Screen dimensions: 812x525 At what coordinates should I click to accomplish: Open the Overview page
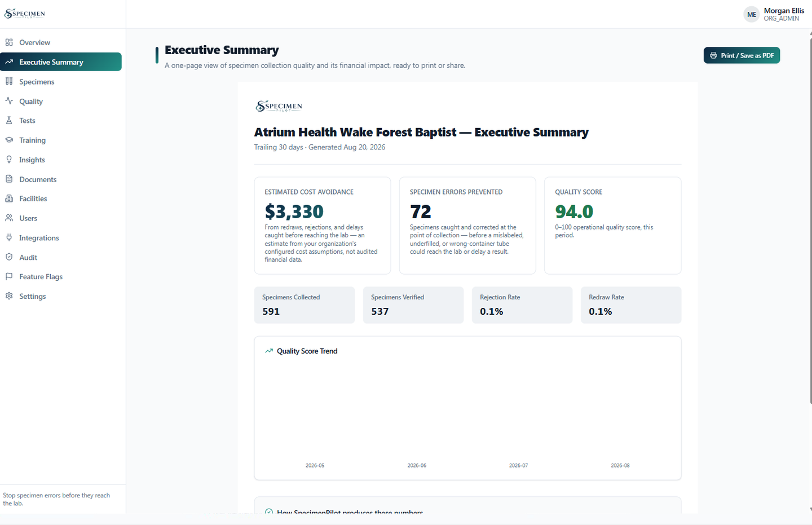(x=61, y=42)
